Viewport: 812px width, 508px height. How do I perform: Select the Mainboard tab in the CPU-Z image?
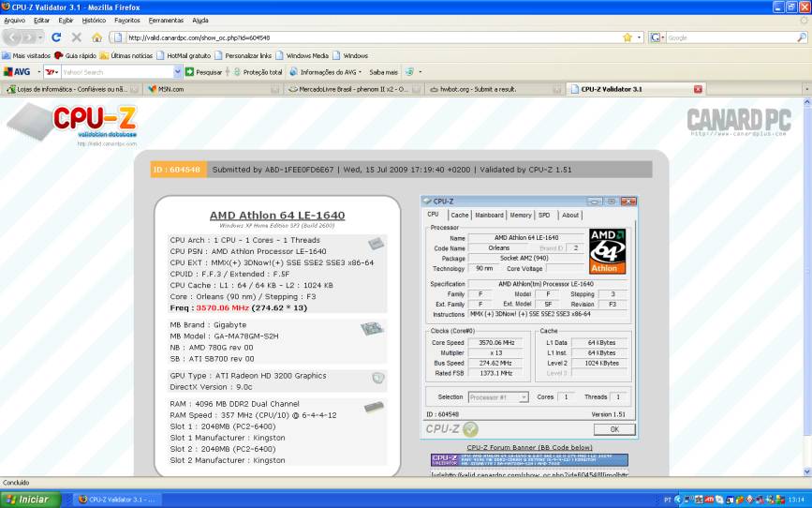click(489, 216)
